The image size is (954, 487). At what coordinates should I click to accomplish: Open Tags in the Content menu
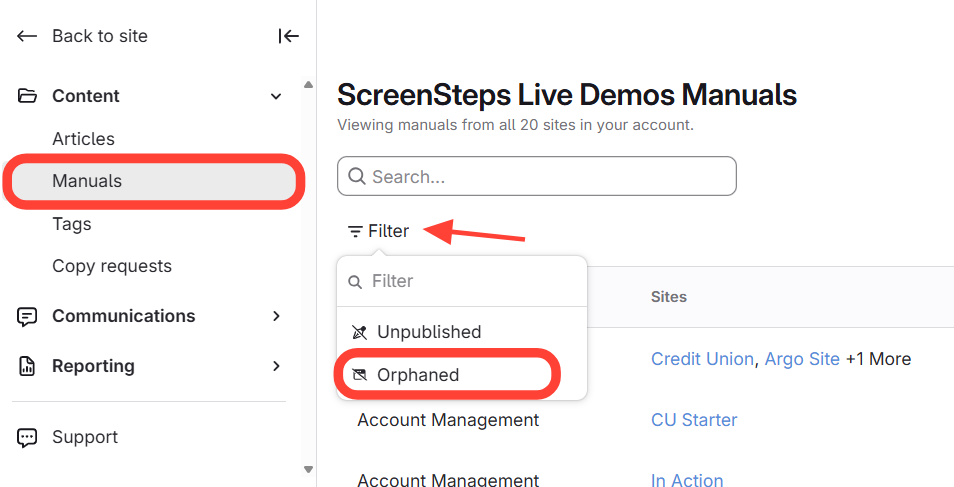[x=72, y=224]
